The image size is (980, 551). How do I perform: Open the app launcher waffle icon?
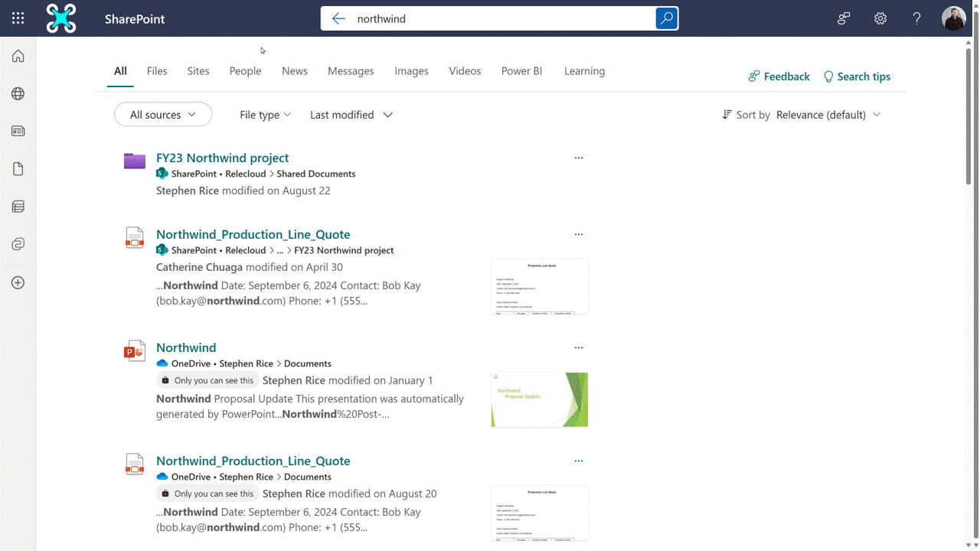pos(18,18)
